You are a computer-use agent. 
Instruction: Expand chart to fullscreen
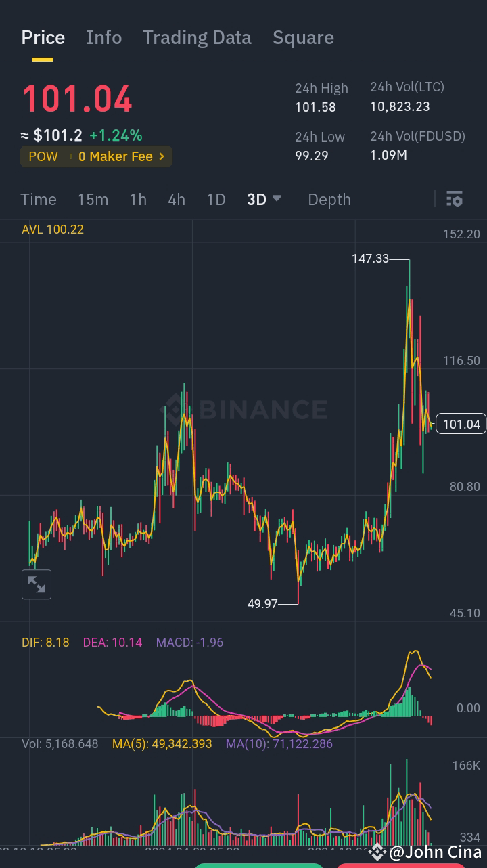click(x=37, y=584)
